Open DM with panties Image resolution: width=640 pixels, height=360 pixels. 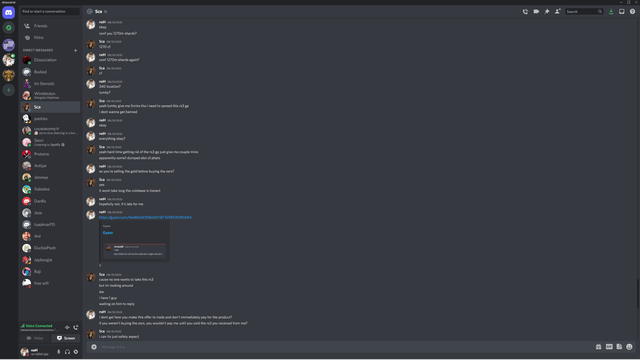(x=50, y=119)
